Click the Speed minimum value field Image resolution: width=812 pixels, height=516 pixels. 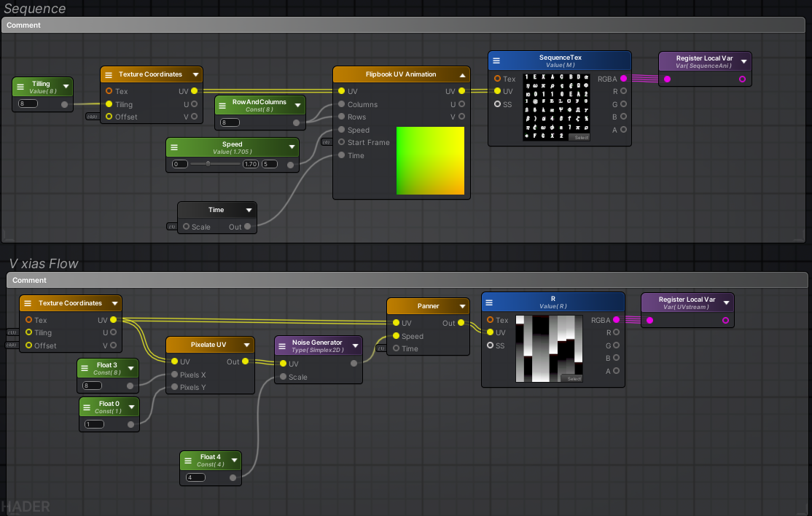coord(180,164)
